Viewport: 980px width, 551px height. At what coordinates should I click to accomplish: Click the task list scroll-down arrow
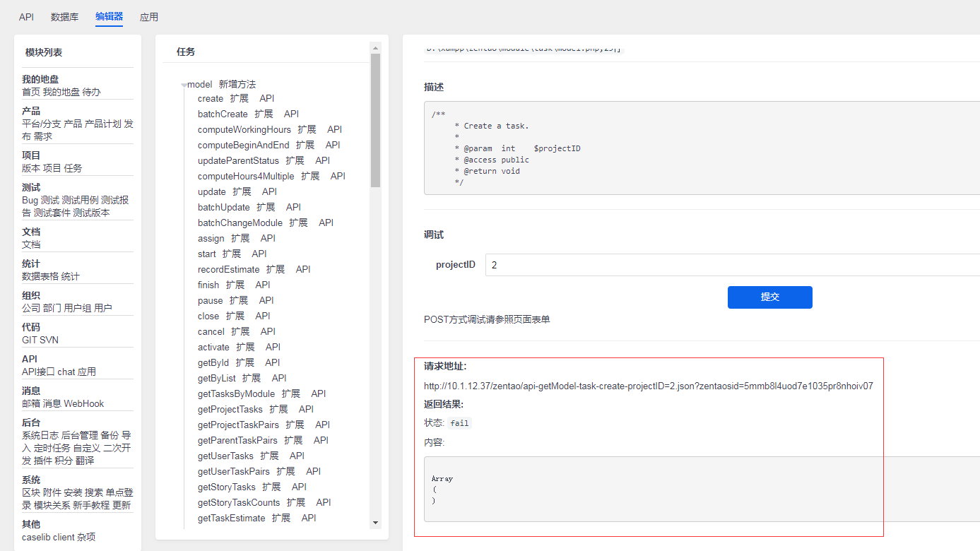pyautogui.click(x=375, y=523)
